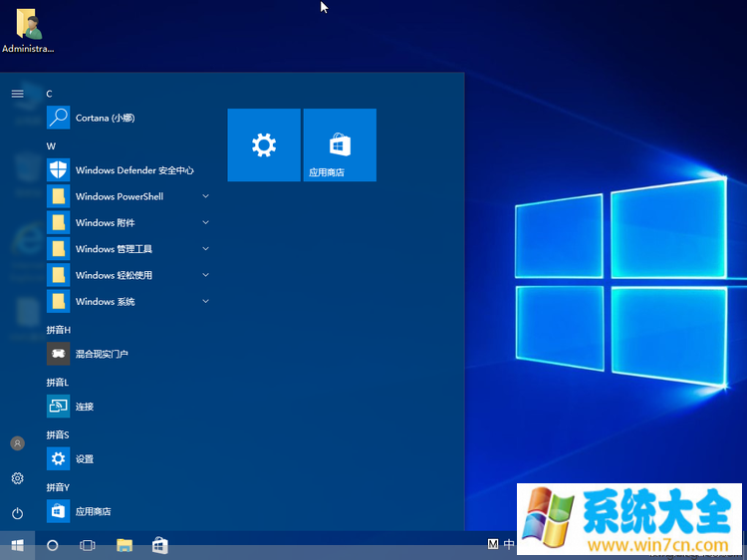Click the M input method tray icon
This screenshot has height=560, width=747.
[493, 544]
